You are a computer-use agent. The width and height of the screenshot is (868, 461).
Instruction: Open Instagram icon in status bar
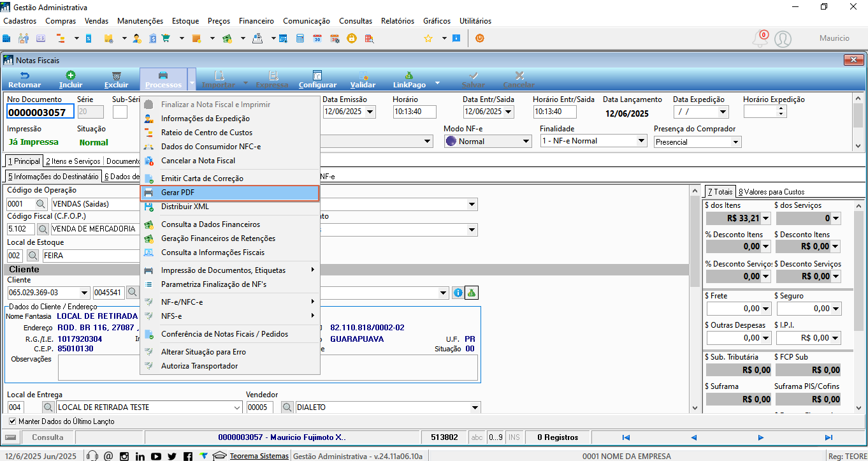[x=124, y=456]
